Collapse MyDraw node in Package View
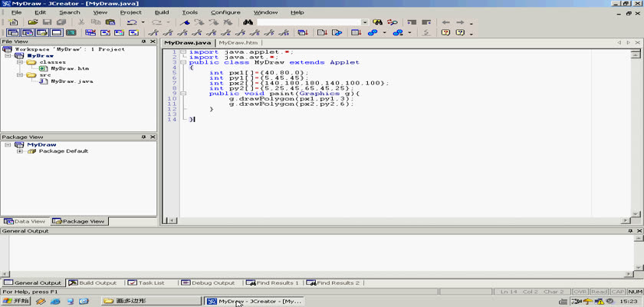 8,144
